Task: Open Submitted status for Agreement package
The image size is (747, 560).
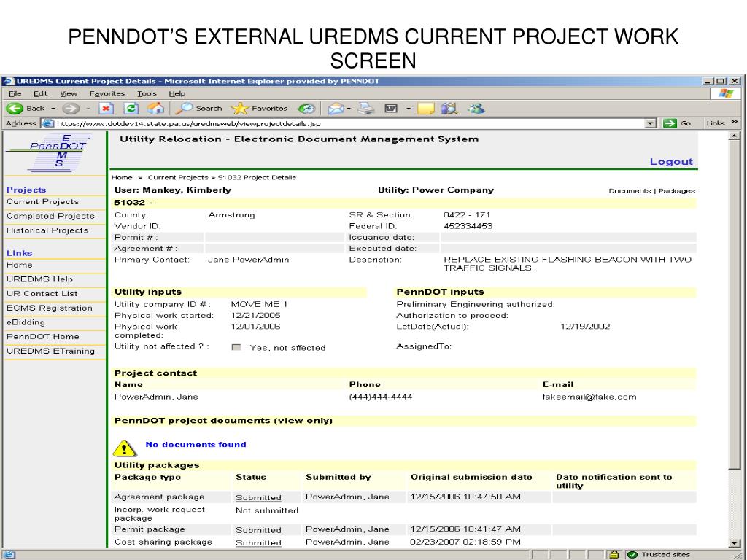Action: tap(258, 497)
